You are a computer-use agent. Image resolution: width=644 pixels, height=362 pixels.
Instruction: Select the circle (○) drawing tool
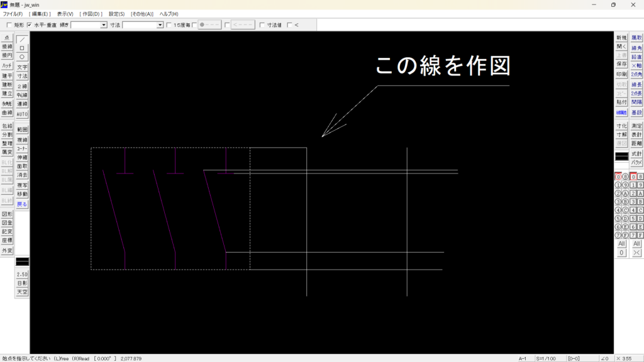22,57
